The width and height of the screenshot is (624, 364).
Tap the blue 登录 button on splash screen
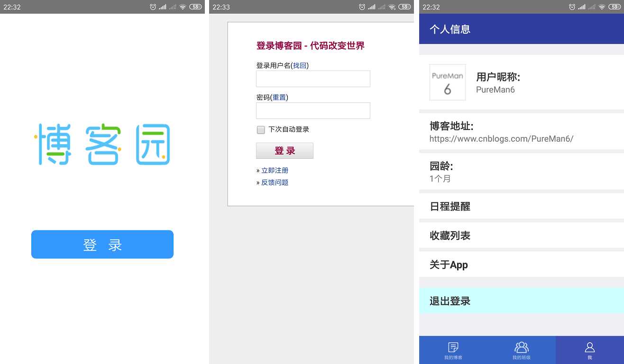(102, 245)
